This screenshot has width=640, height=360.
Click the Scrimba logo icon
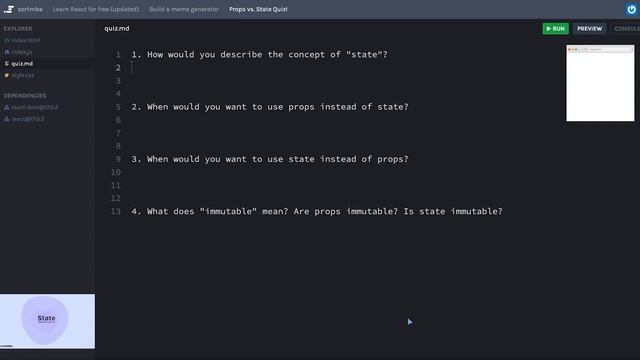[x=9, y=9]
